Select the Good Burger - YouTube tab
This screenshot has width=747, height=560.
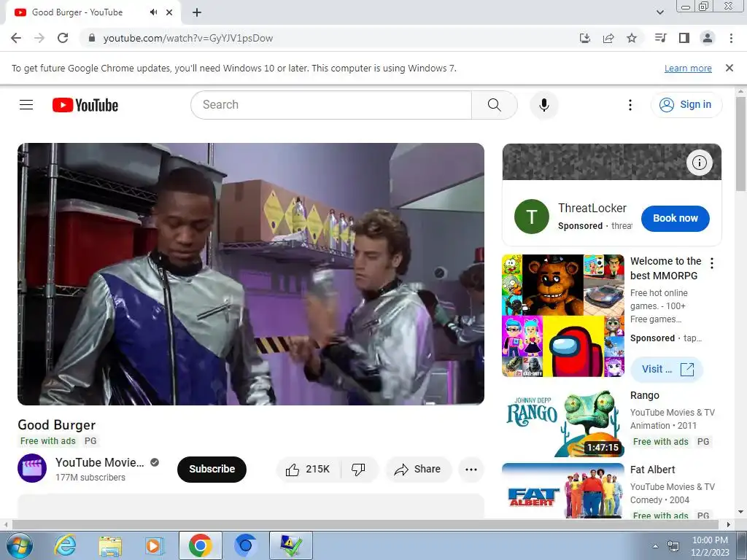pos(93,12)
